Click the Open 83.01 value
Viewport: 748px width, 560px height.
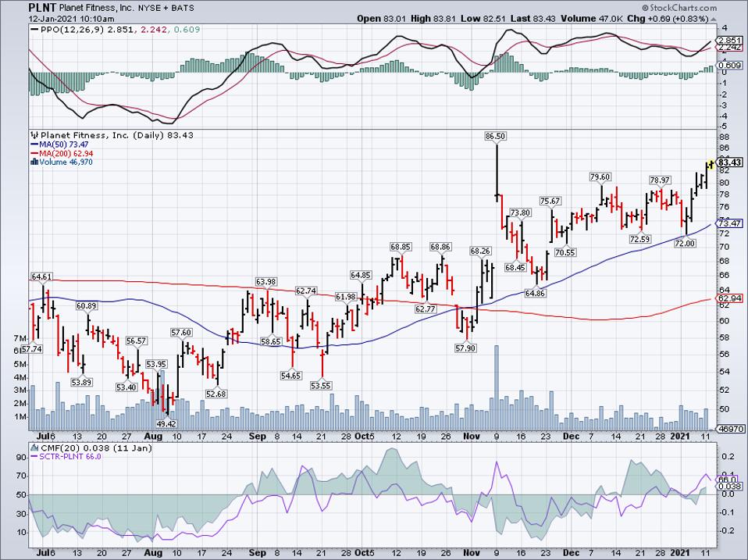coord(381,19)
